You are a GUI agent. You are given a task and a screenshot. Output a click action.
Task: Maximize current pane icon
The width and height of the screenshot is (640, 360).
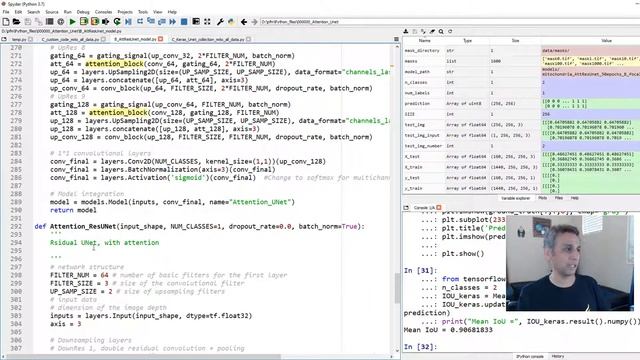(x=196, y=22)
